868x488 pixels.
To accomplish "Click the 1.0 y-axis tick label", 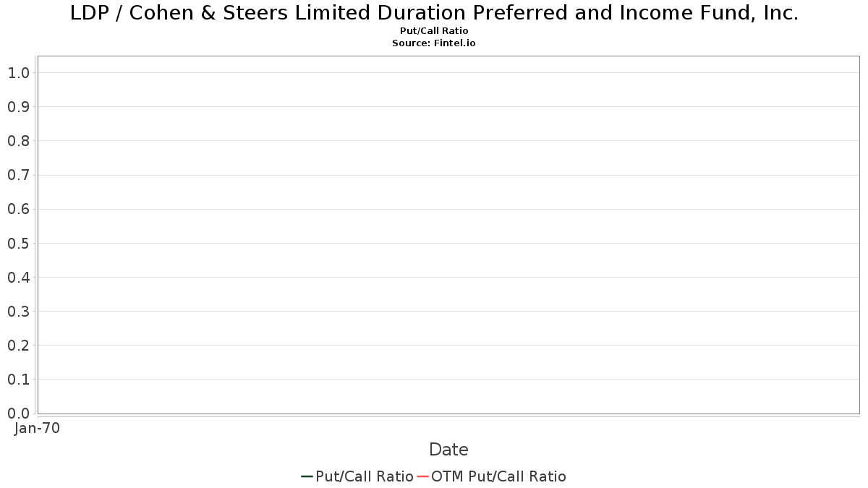I will coord(18,73).
